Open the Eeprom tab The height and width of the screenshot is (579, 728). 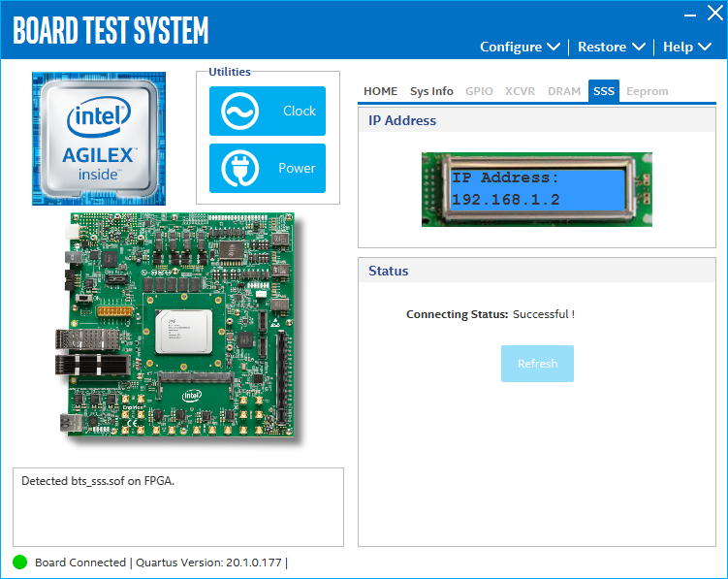pos(648,91)
